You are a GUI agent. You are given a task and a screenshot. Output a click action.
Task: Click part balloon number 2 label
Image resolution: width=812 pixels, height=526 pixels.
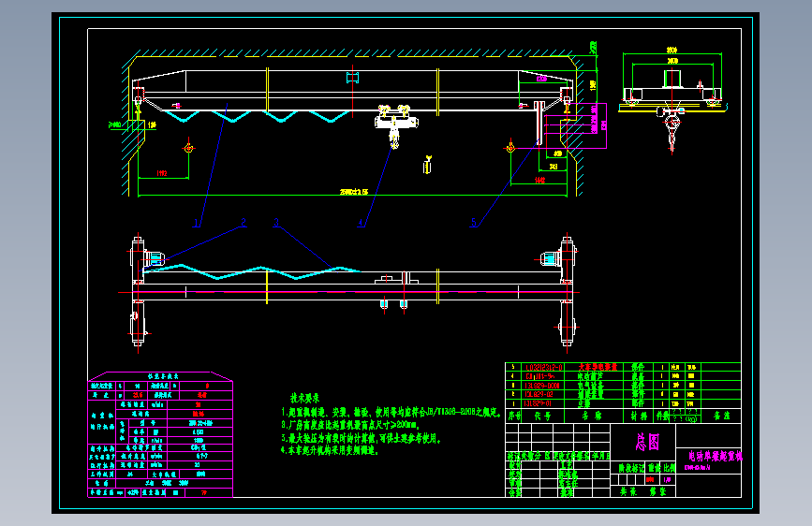(244, 223)
